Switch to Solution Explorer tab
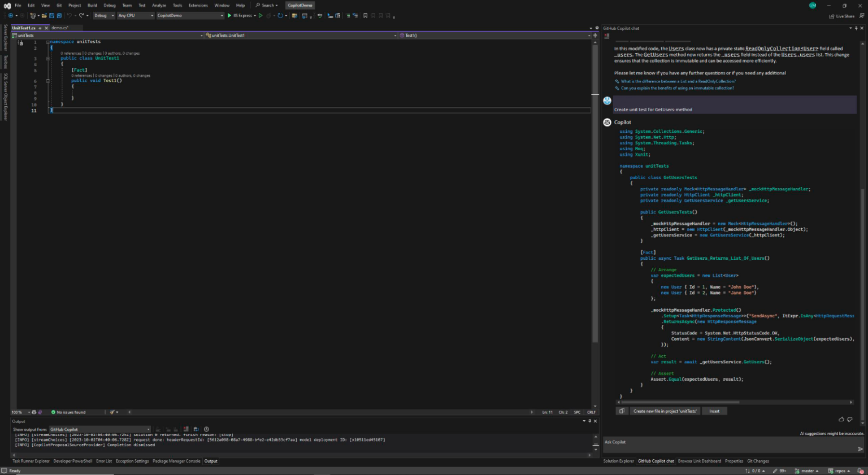Image resolution: width=868 pixels, height=475 pixels. 619,461
